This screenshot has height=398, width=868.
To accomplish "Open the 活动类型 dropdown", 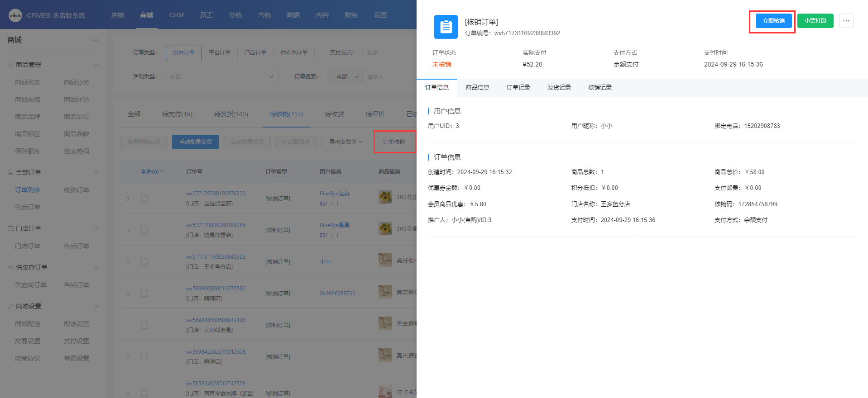I will (x=222, y=77).
